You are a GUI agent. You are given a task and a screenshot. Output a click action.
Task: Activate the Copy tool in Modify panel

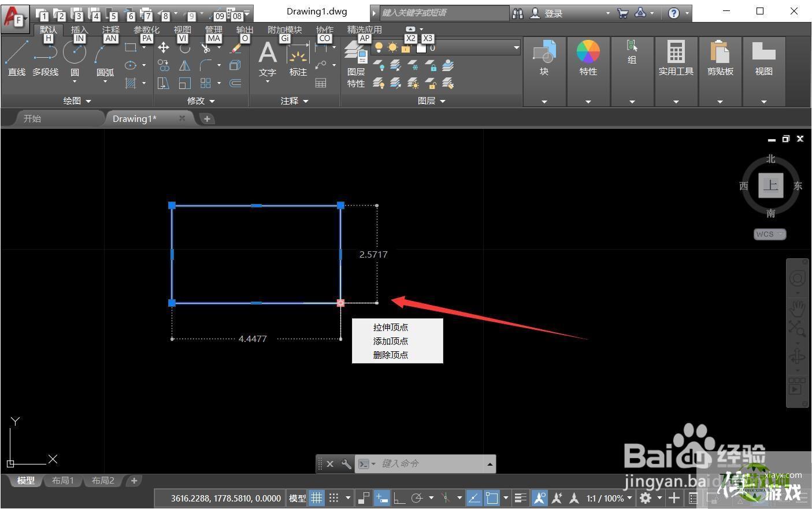[164, 65]
